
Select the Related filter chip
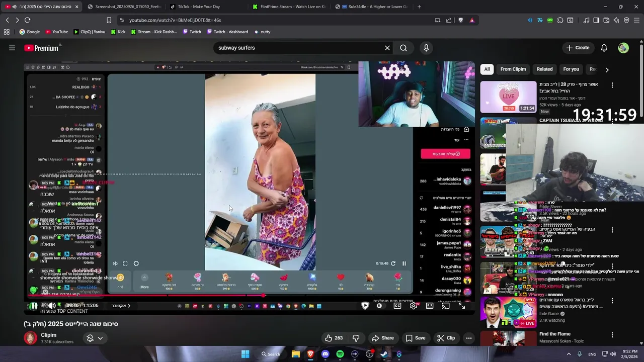pos(544,69)
